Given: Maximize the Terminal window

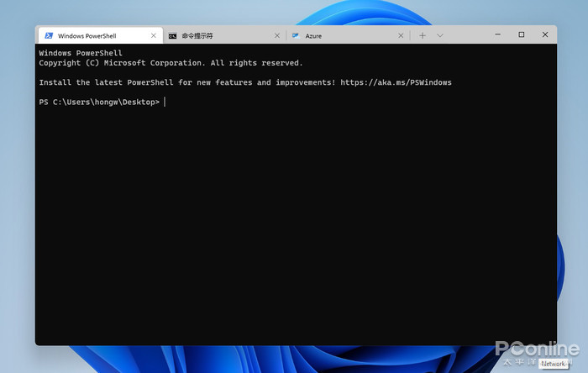Looking at the screenshot, I should click(522, 34).
